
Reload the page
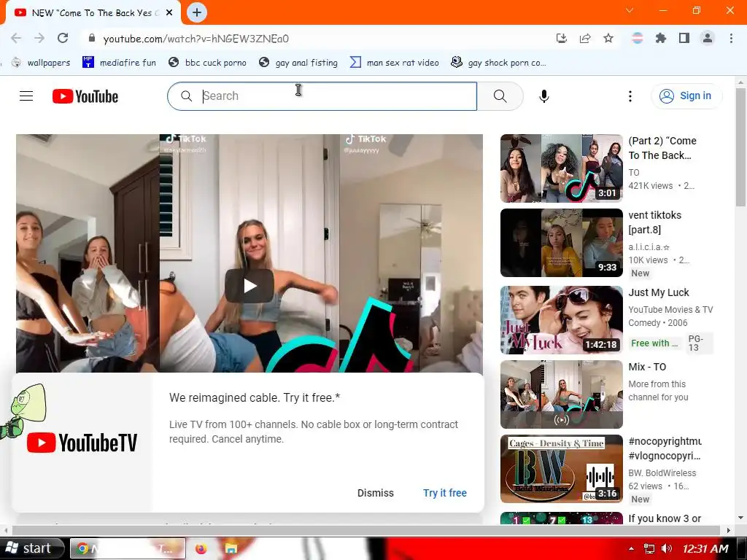63,38
